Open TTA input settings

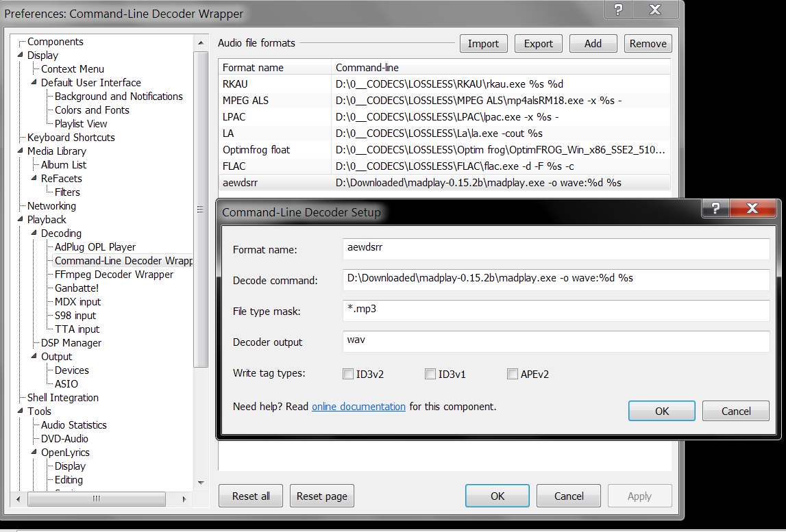pyautogui.click(x=77, y=329)
